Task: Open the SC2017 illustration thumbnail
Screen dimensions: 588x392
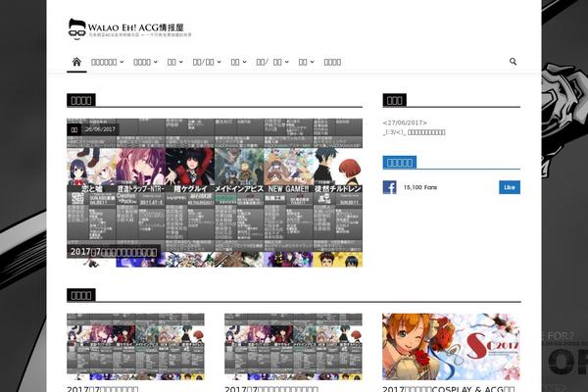Action: click(x=451, y=347)
